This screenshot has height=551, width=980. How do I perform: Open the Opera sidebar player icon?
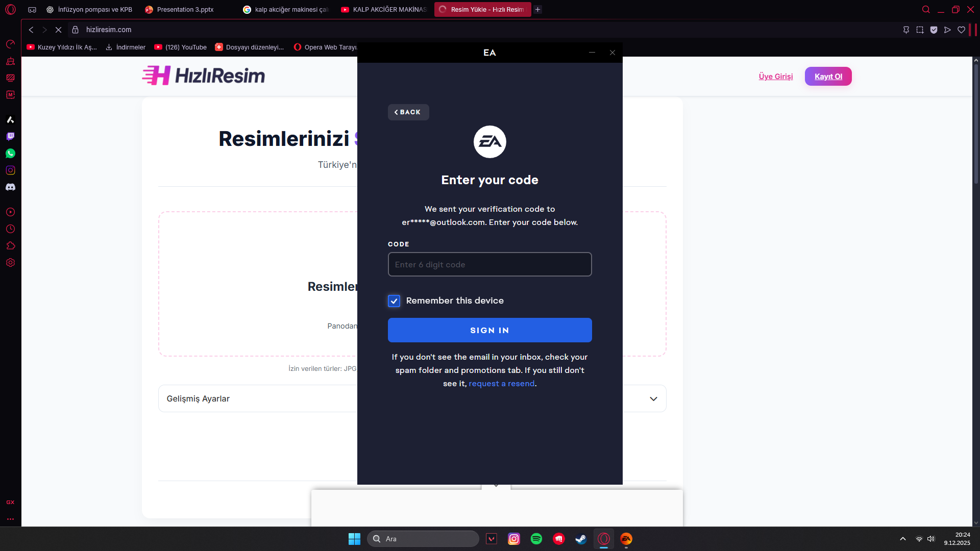click(10, 212)
